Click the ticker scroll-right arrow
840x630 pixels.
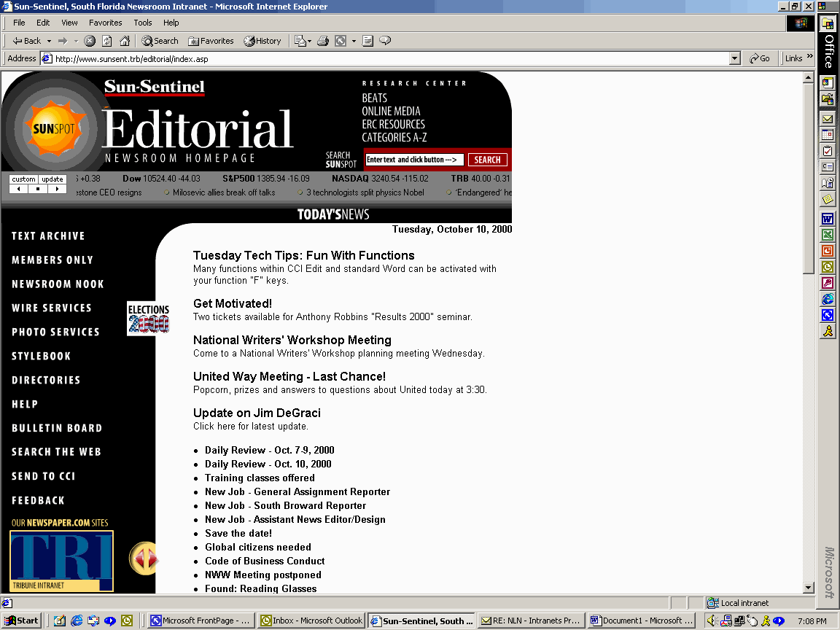pos(57,189)
